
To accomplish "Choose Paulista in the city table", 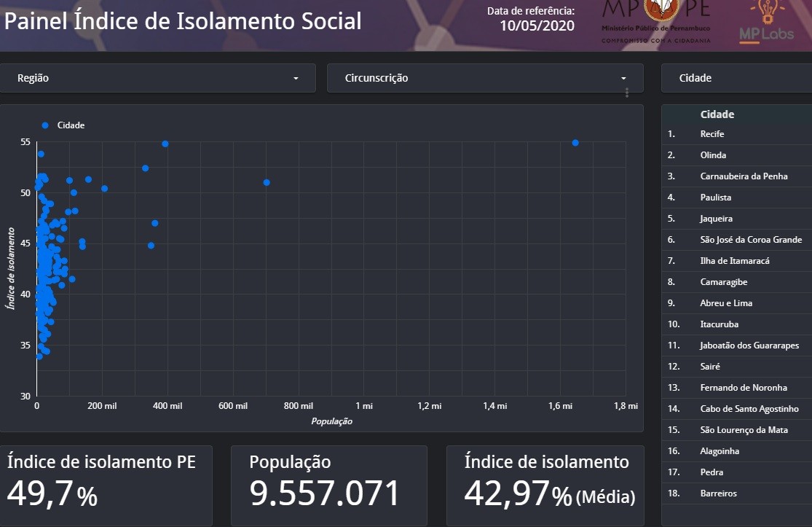I will (736, 198).
